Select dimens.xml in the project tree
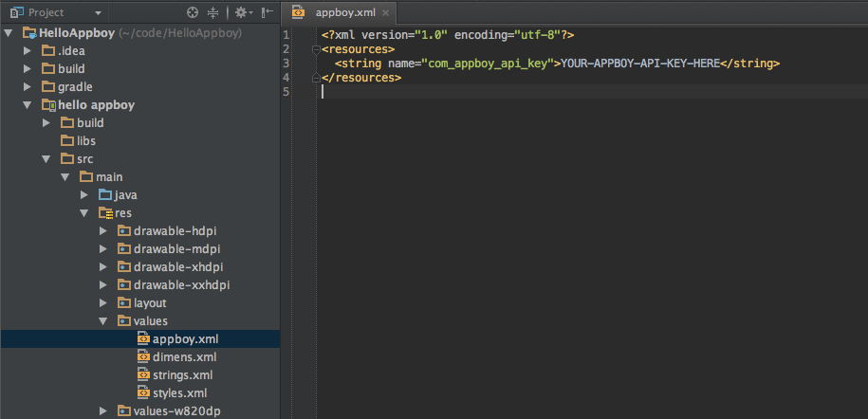868x419 pixels. [x=184, y=357]
